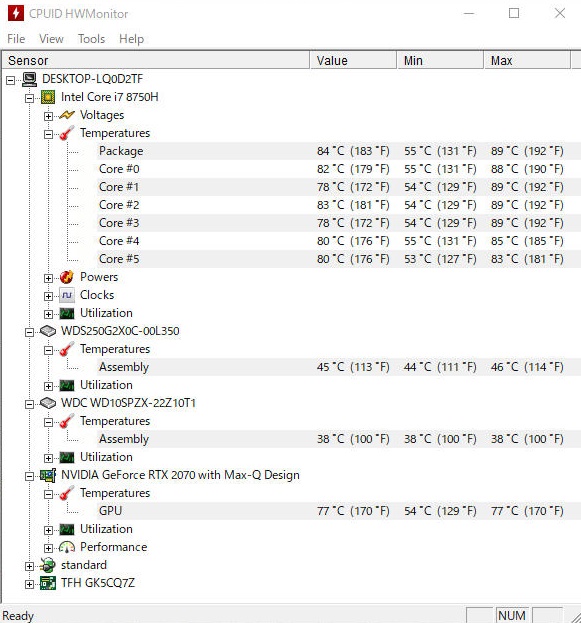Expand the standard battery node
Image resolution: width=581 pixels, height=623 pixels.
[29, 566]
